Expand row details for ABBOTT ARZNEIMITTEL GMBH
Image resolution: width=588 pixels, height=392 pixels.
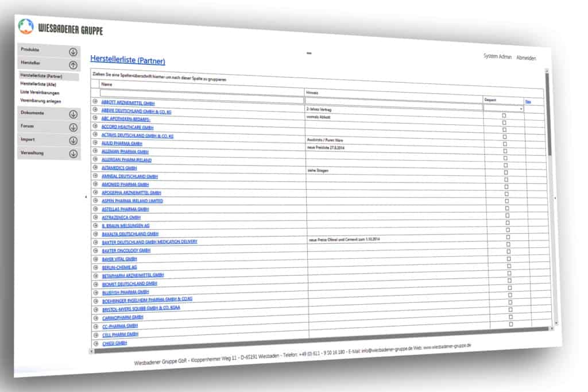pos(95,101)
